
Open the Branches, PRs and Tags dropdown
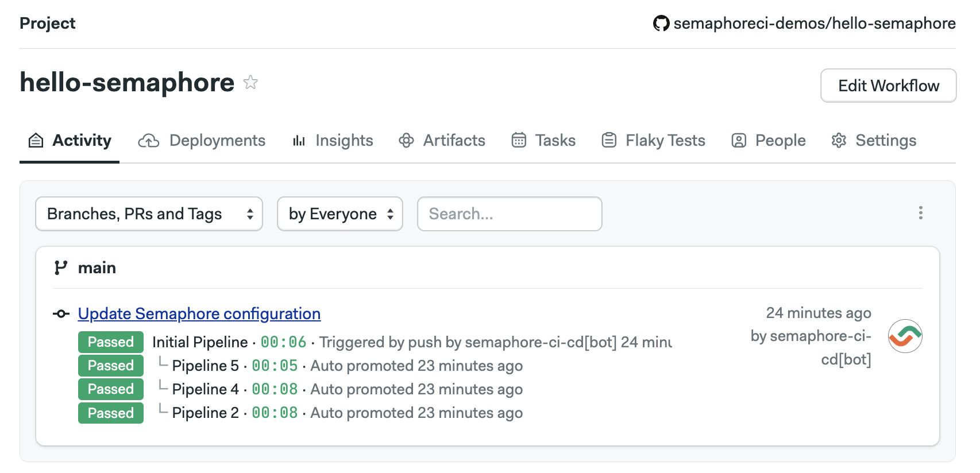click(149, 214)
